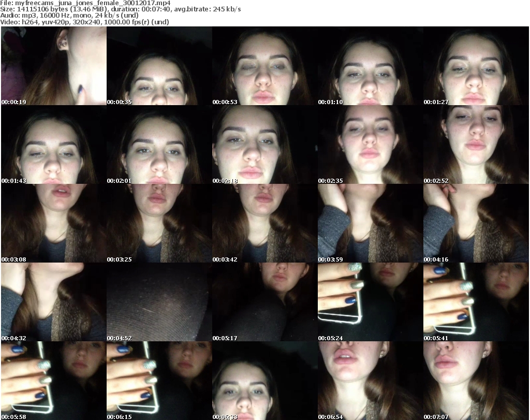Click the File name line in header

[85, 3]
